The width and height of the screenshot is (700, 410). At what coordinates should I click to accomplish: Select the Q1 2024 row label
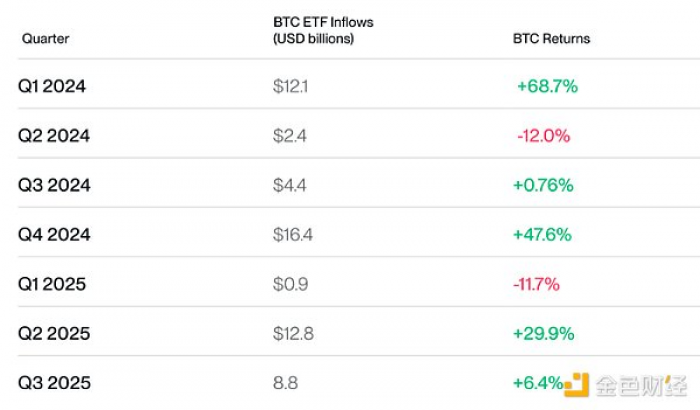click(52, 86)
